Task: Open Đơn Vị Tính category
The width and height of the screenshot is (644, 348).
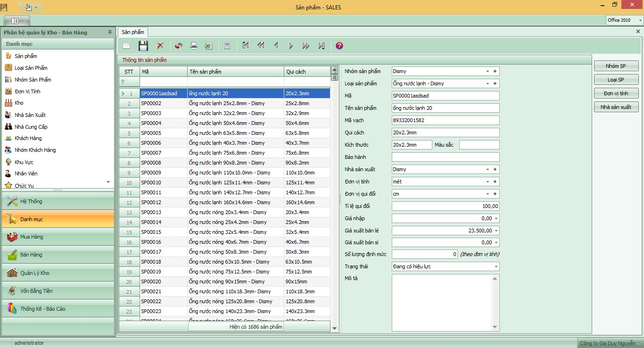Action: pos(27,91)
